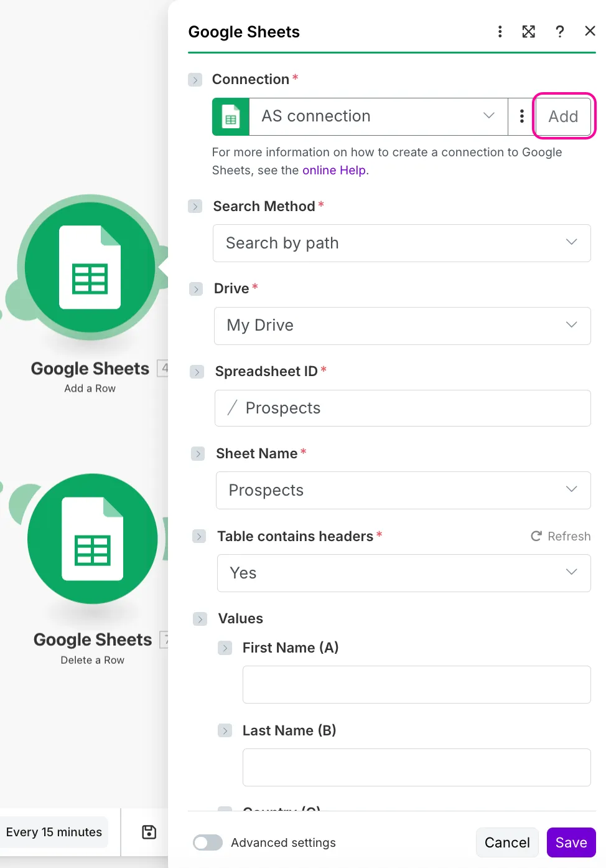This screenshot has width=606, height=868.
Task: Open the Every 15 minutes schedule setting
Action: (x=54, y=832)
